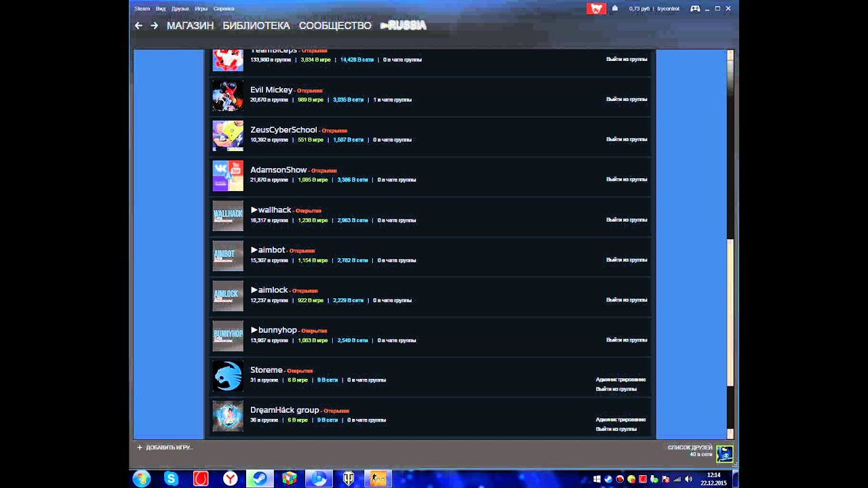This screenshot has width=868, height=488.
Task: Click scrollbar down arrow
Action: coord(730,434)
